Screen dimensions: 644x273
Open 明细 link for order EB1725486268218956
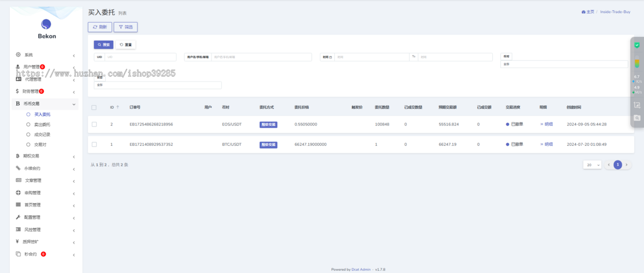tap(546, 124)
